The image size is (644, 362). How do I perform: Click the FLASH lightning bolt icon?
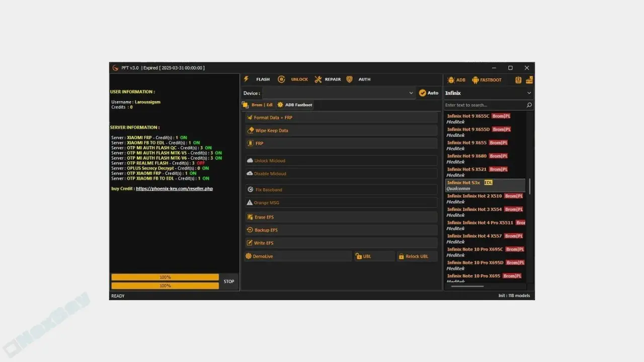[246, 79]
